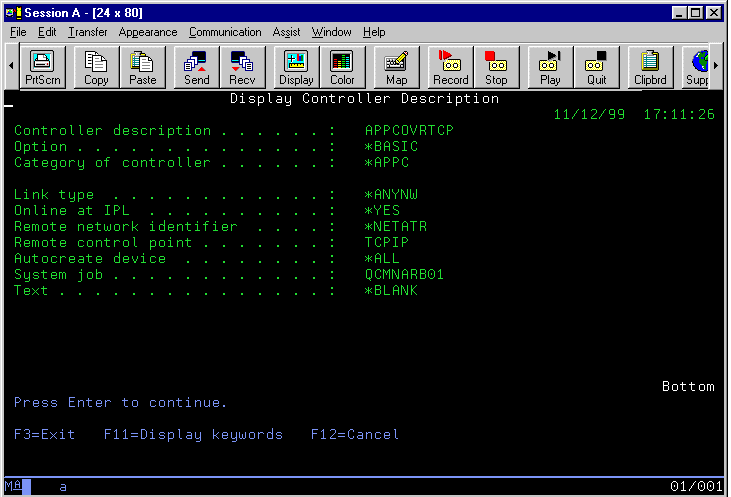Image resolution: width=731 pixels, height=497 pixels.
Task: Click the Send file toolbar icon
Action: 196,68
